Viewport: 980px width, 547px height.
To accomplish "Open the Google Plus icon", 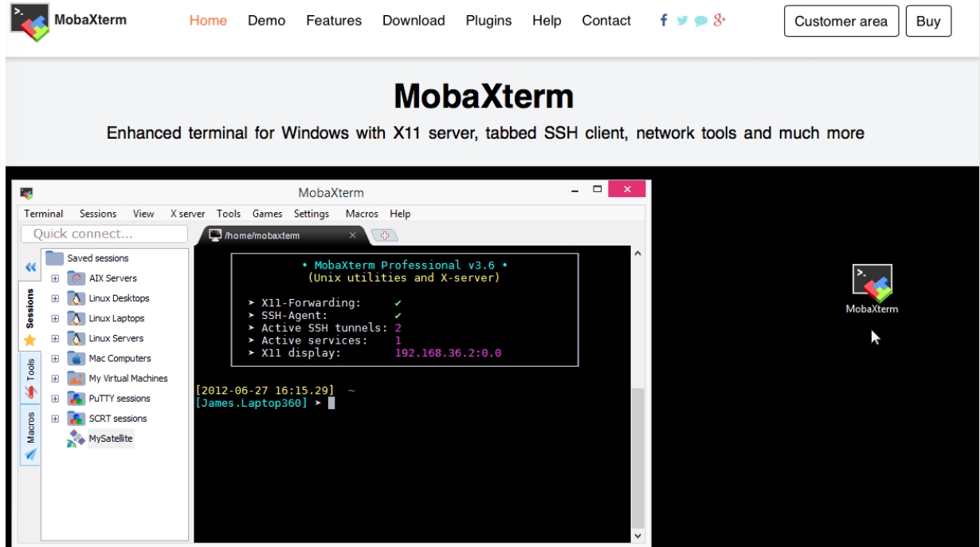I will [x=719, y=21].
